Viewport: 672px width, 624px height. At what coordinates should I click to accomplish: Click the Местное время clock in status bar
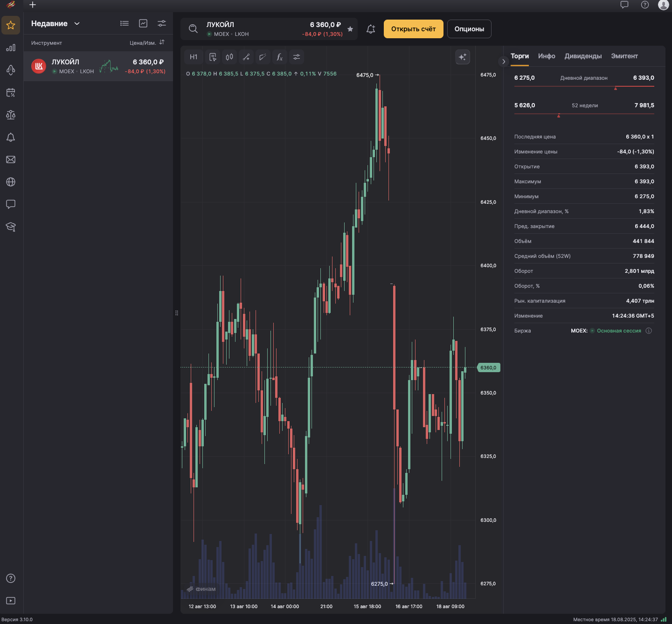tap(616, 619)
